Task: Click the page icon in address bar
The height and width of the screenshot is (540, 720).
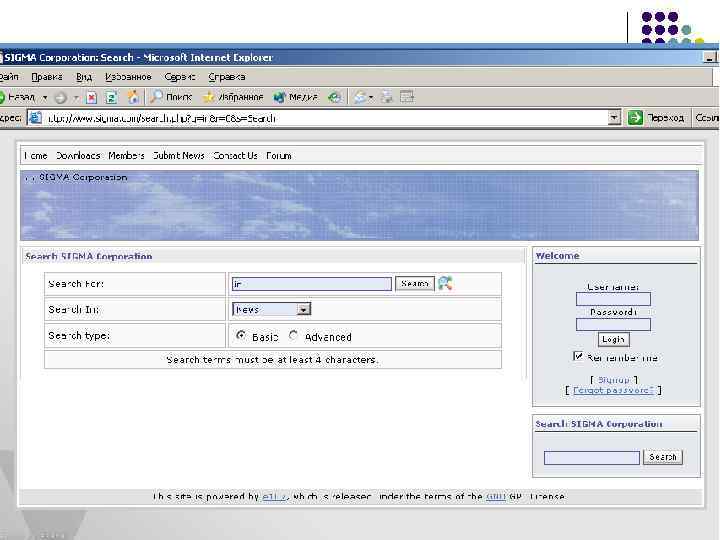Action: click(x=35, y=118)
